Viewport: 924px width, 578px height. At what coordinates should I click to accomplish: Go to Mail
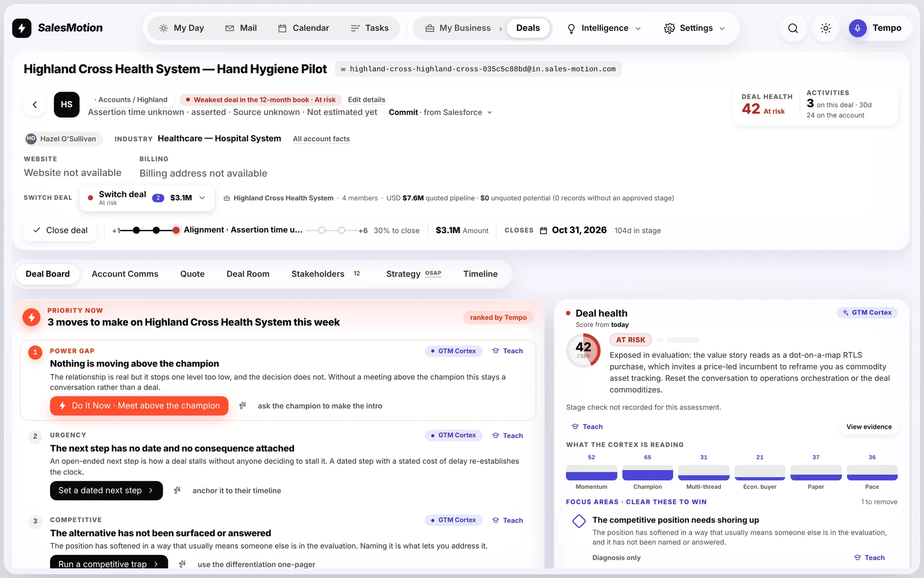click(241, 28)
